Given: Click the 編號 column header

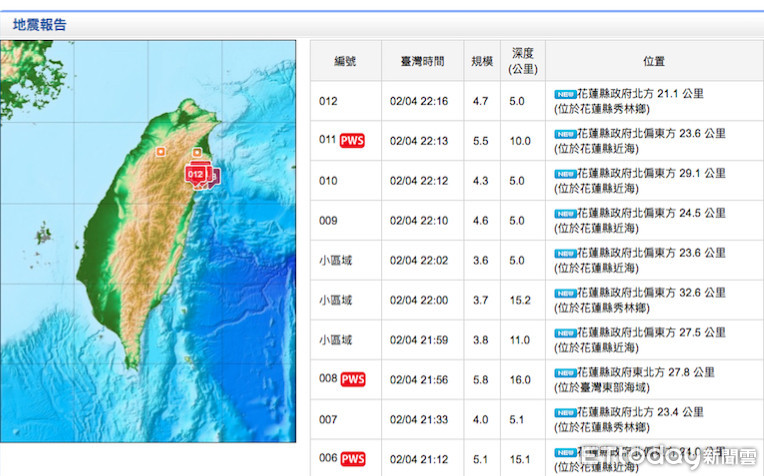Looking at the screenshot, I should point(345,61).
